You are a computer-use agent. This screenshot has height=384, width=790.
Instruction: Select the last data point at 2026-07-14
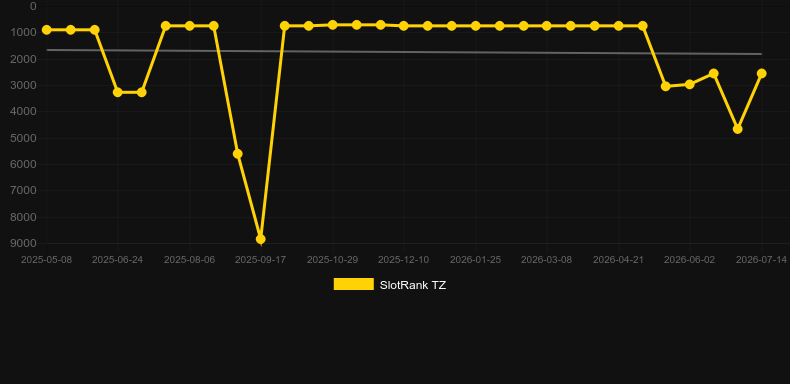761,74
